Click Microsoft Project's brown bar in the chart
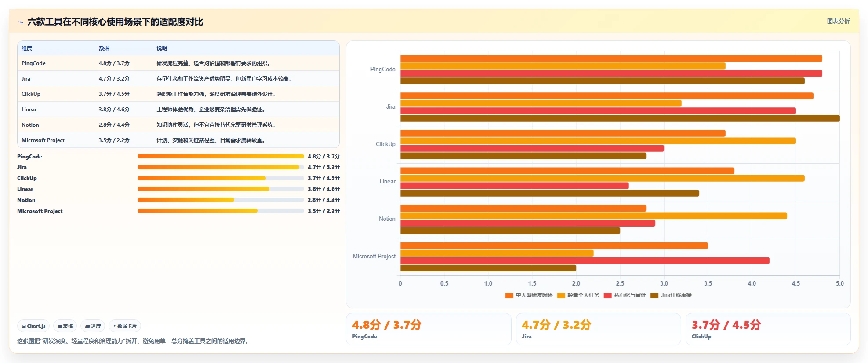The width and height of the screenshot is (868, 363). coord(488,268)
